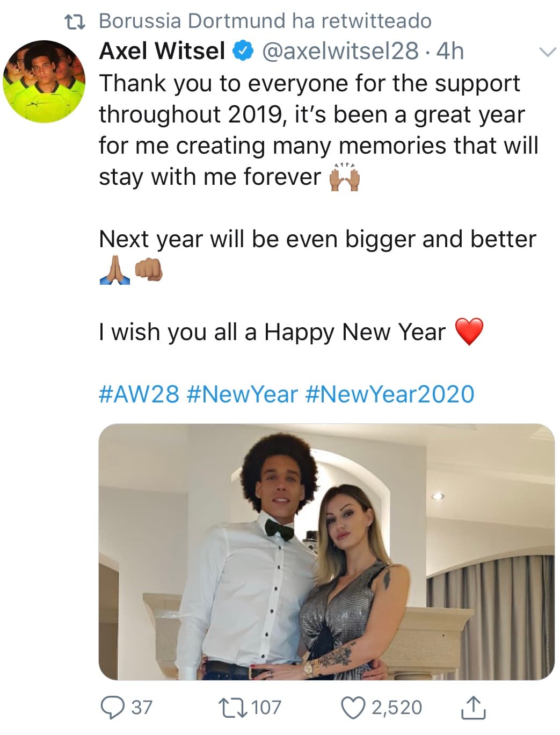This screenshot has width=560, height=735.
Task: Click "Borussia Dortmund ha retwitteado" label
Action: tap(265, 21)
